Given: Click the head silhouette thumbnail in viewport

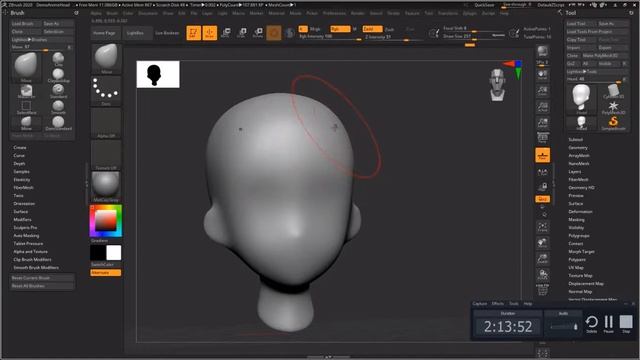Looking at the screenshot, I should 158,74.
